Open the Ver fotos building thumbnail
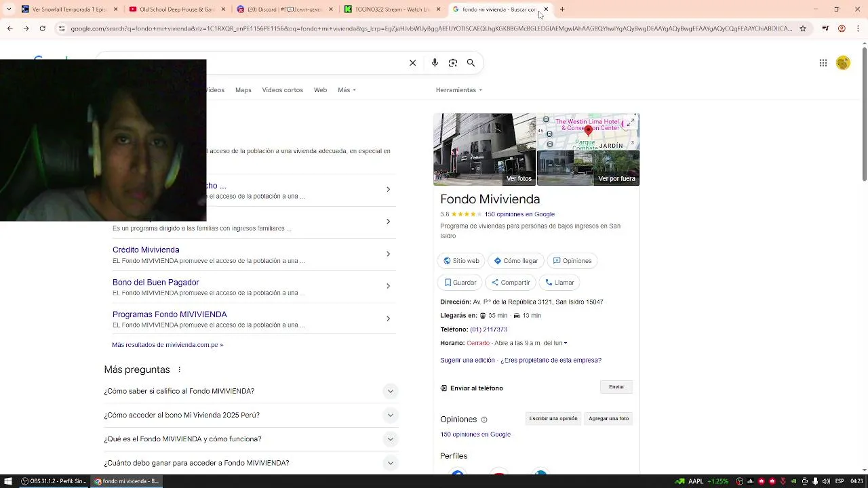This screenshot has height=488, width=868. [485, 149]
